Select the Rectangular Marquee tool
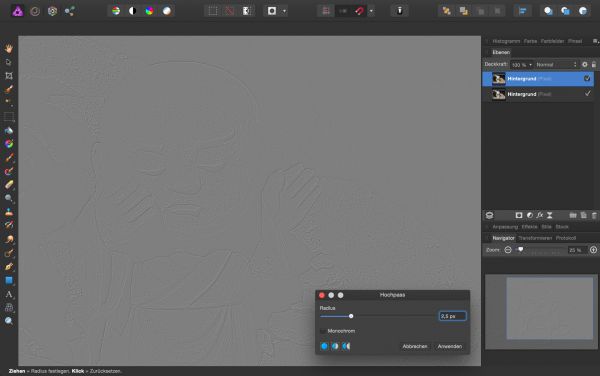 click(9, 117)
